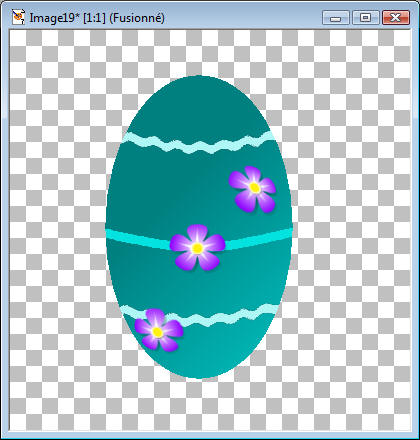Screen dimensions: 420x440
Task: Click the Image19 title bar text
Action: [97, 18]
